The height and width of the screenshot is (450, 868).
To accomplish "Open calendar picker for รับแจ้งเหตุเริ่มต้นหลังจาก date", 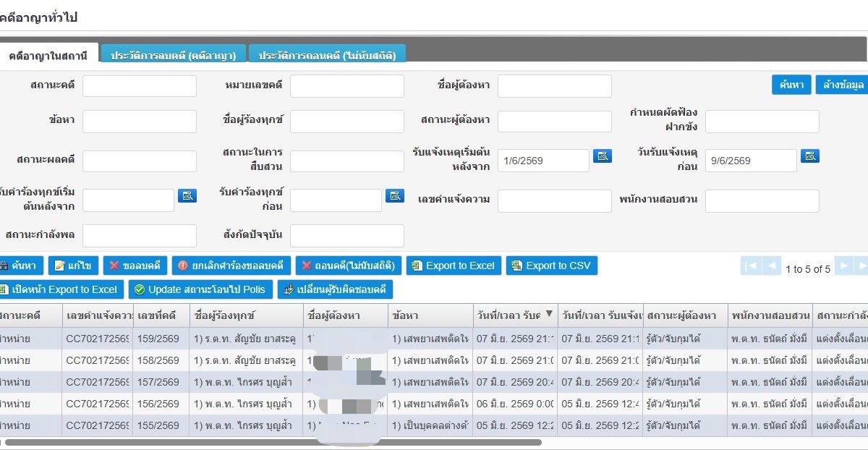I will point(603,156).
